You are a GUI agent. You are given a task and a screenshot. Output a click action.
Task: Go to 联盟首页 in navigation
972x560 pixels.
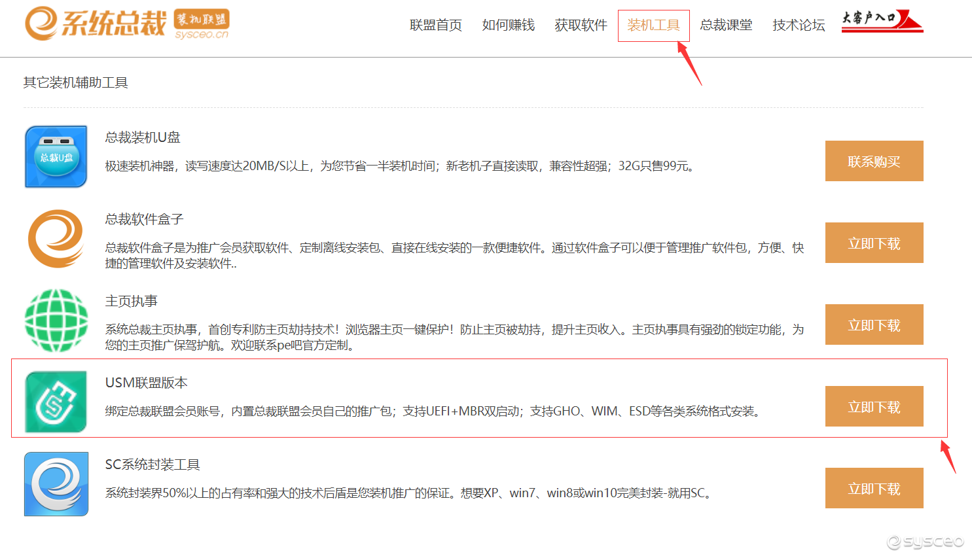[435, 26]
